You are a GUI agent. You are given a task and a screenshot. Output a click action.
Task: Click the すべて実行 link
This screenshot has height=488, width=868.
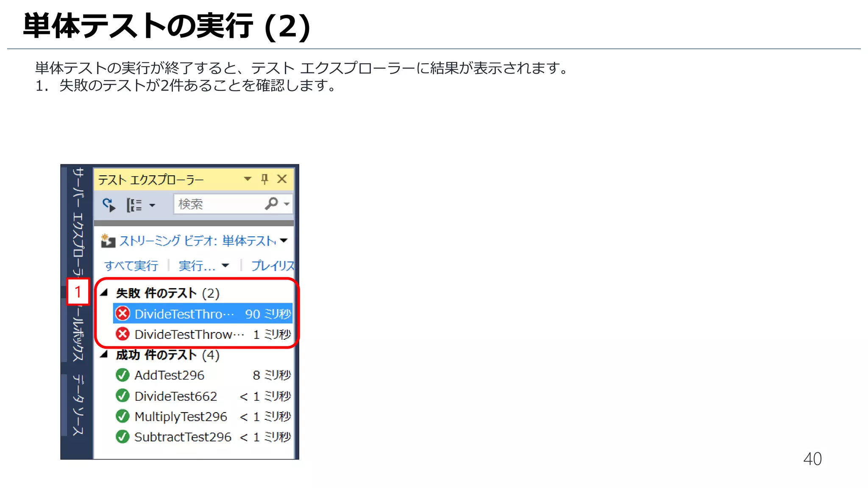(131, 266)
